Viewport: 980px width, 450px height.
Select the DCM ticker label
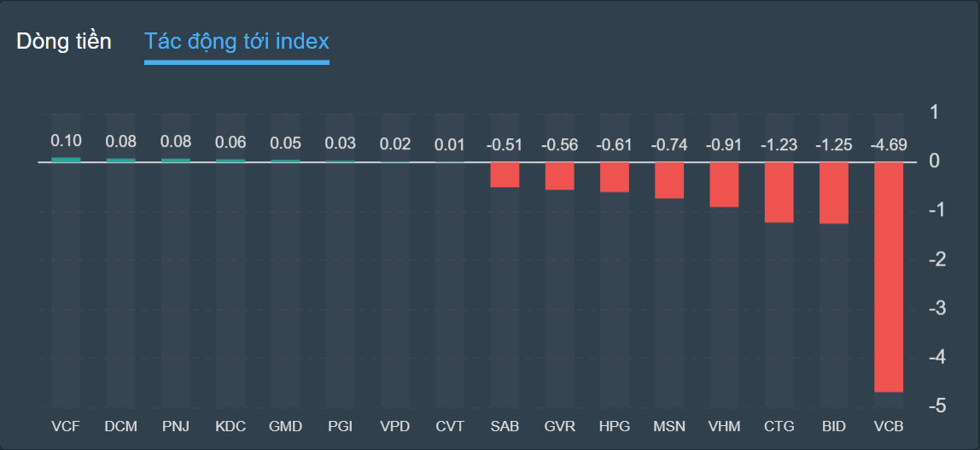[120, 426]
